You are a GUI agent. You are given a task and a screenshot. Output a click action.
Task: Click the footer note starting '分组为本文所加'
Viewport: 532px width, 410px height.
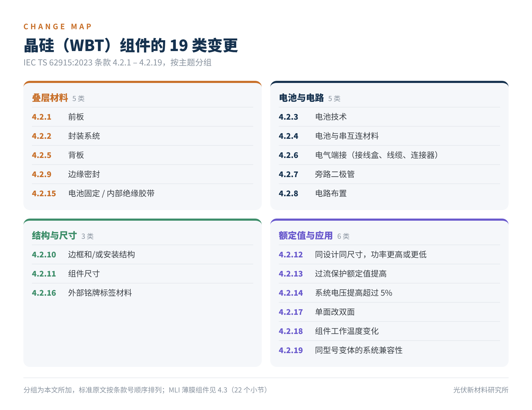[146, 390]
